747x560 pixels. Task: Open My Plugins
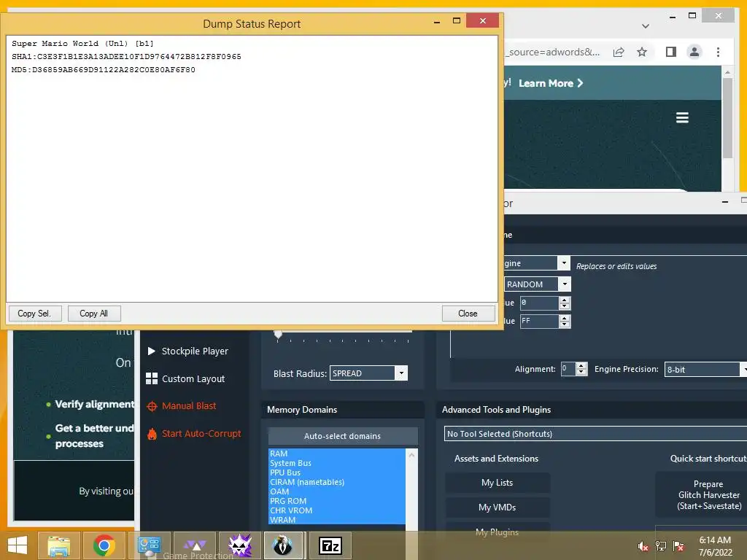[x=498, y=532]
